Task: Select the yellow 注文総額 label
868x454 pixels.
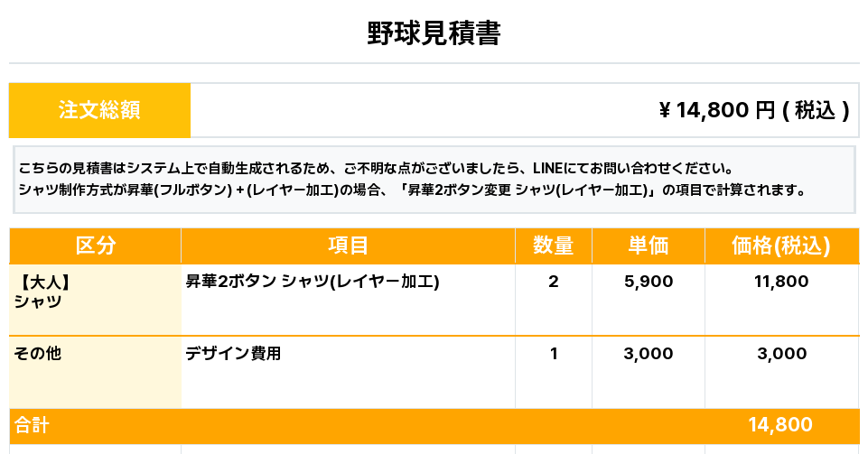Action: (x=99, y=110)
